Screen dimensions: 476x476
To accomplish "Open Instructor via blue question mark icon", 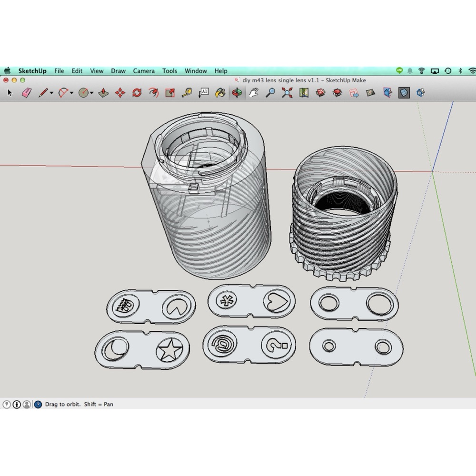I will click(38, 404).
